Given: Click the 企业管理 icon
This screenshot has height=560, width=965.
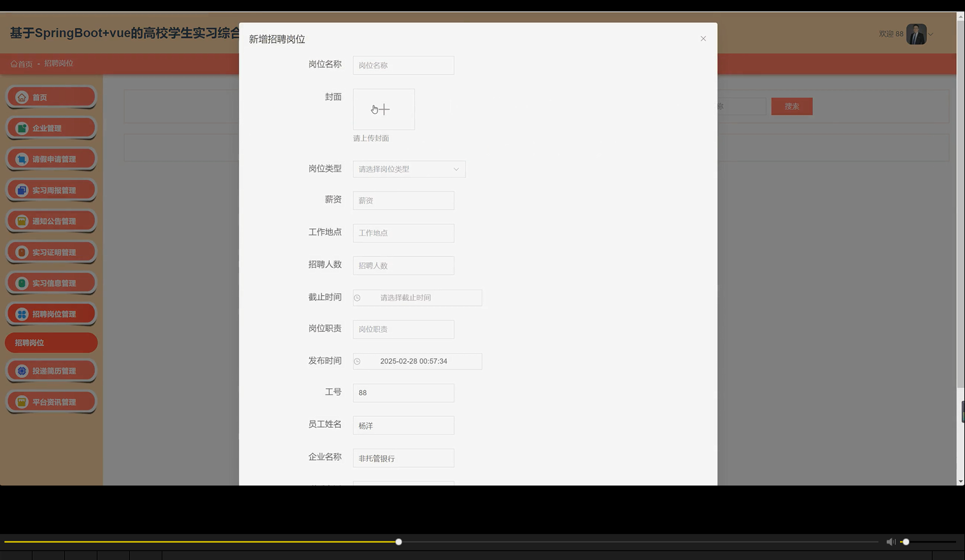Looking at the screenshot, I should click(22, 128).
